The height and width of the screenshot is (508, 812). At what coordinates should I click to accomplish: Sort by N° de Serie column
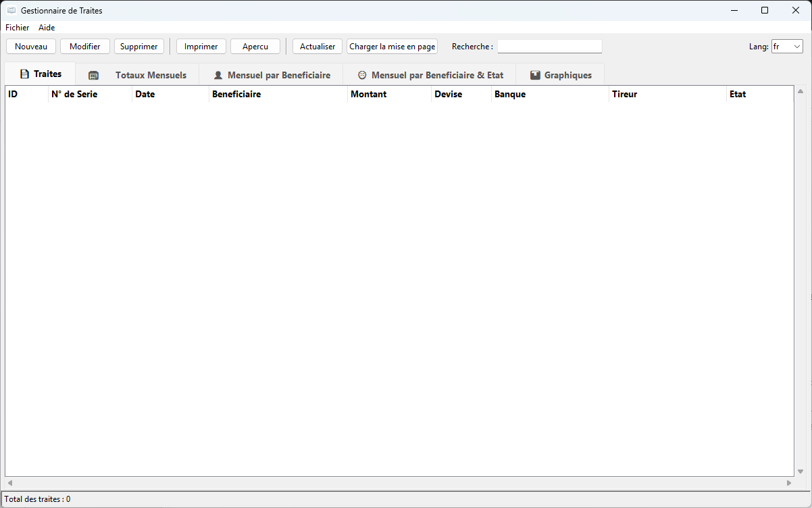click(x=91, y=94)
